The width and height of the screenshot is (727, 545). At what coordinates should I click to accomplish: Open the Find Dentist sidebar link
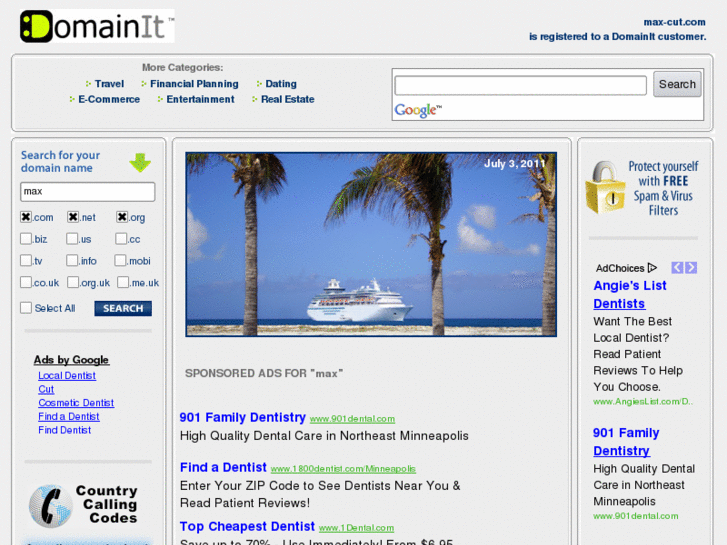[64, 430]
